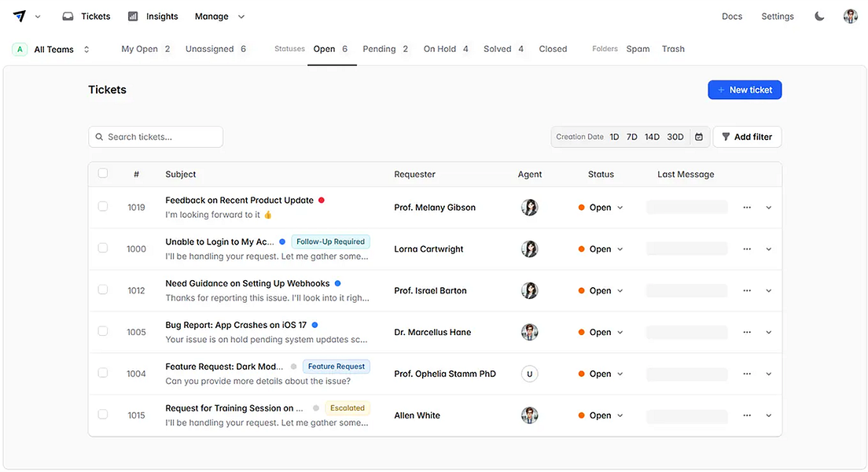Select the 7D creation date range
The height and width of the screenshot is (472, 868).
pyautogui.click(x=632, y=137)
